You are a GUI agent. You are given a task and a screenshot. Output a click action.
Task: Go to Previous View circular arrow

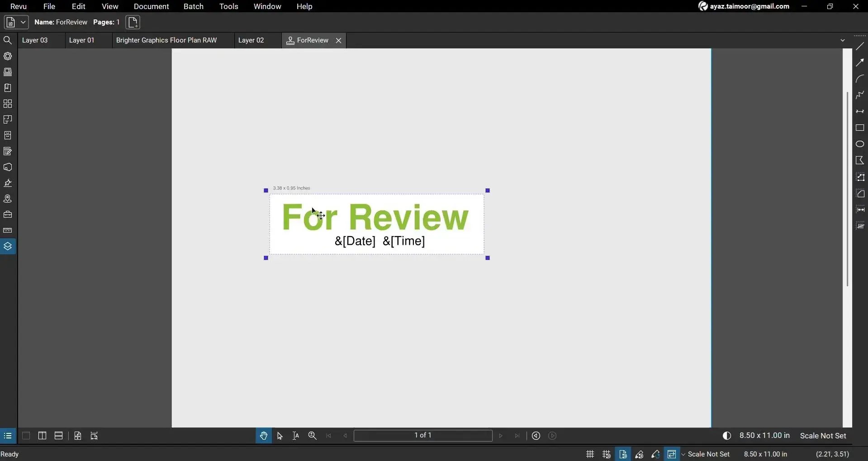(x=536, y=436)
